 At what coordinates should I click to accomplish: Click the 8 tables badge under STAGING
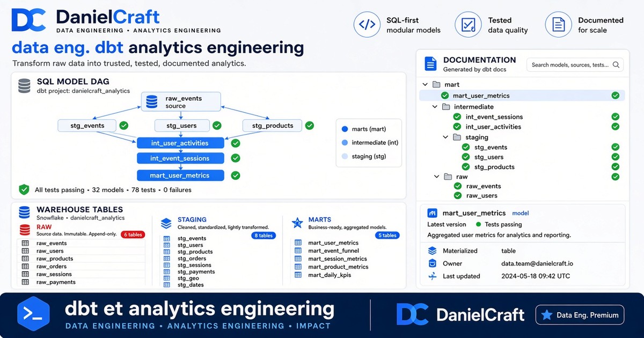[262, 236]
